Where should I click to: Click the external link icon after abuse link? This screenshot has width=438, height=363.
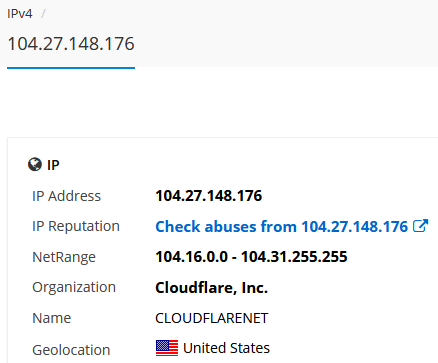point(420,226)
